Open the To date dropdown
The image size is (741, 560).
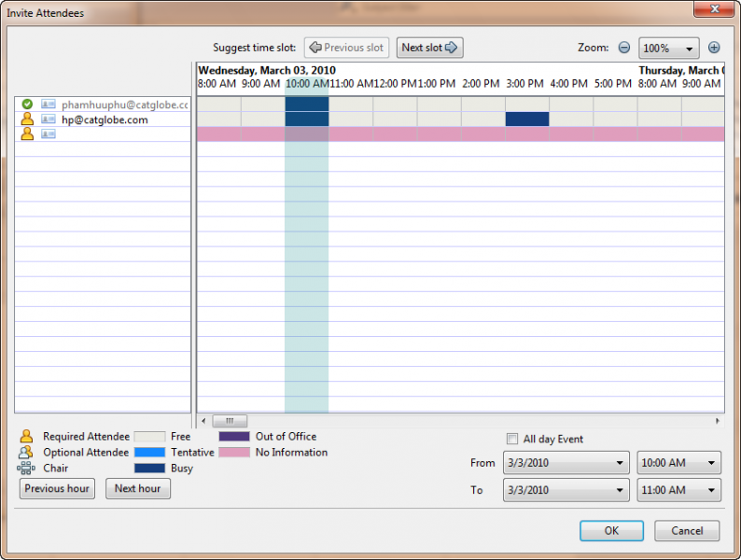point(566,490)
